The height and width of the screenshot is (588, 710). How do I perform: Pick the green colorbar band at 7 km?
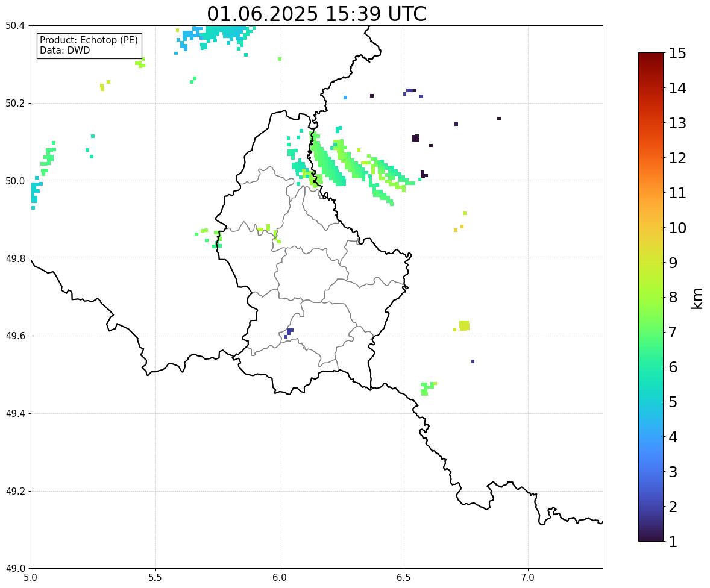tap(651, 332)
